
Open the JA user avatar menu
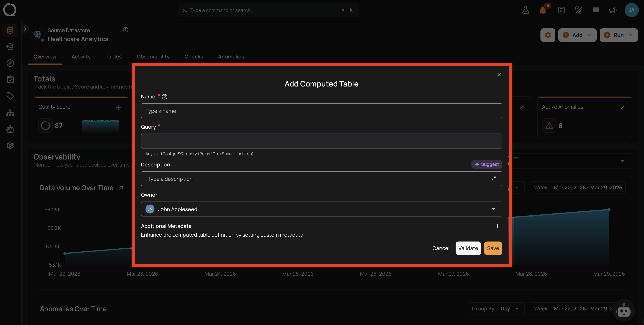tap(632, 10)
